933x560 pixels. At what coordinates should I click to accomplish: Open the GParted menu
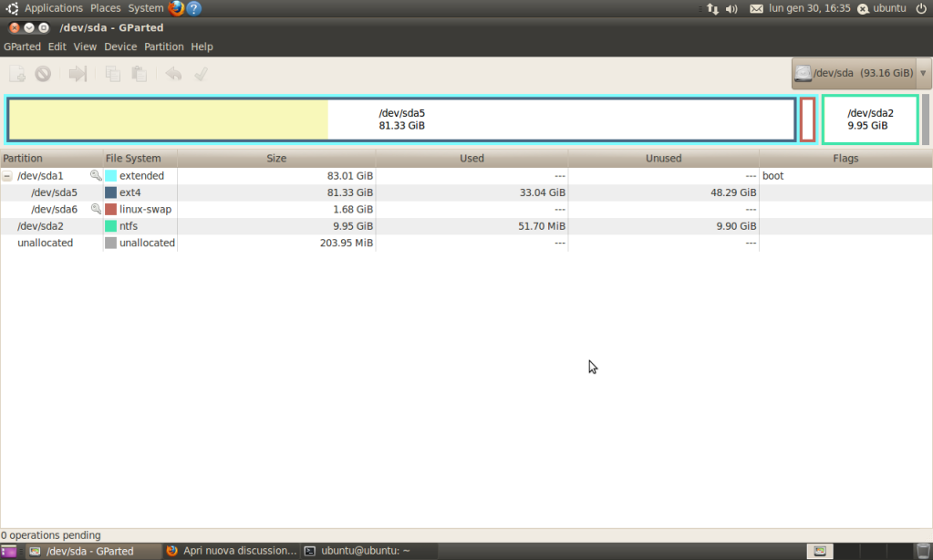22,47
